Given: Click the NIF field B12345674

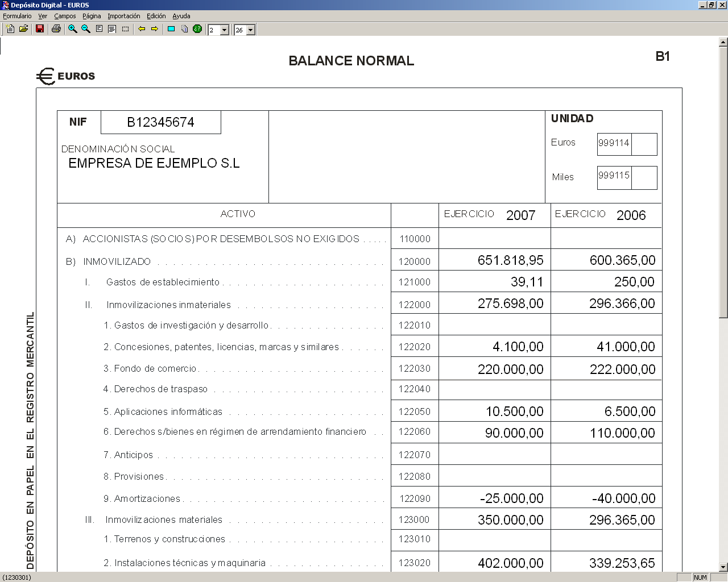Looking at the screenshot, I should click(161, 122).
